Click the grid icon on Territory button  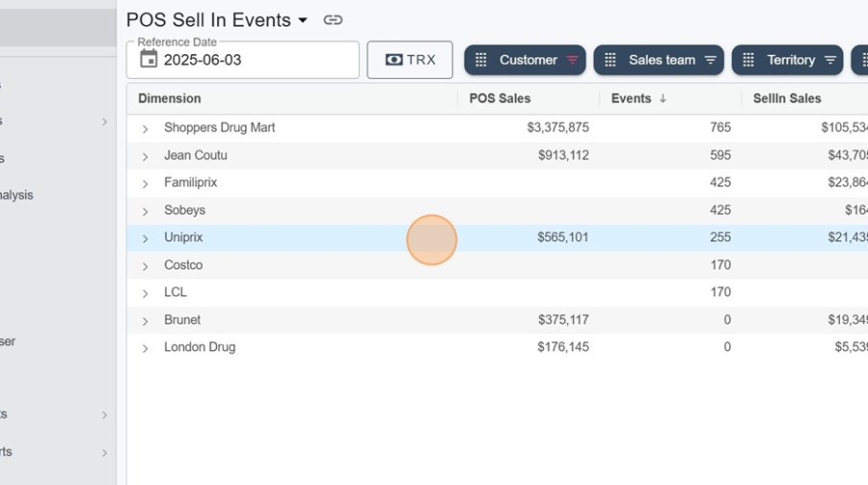748,60
